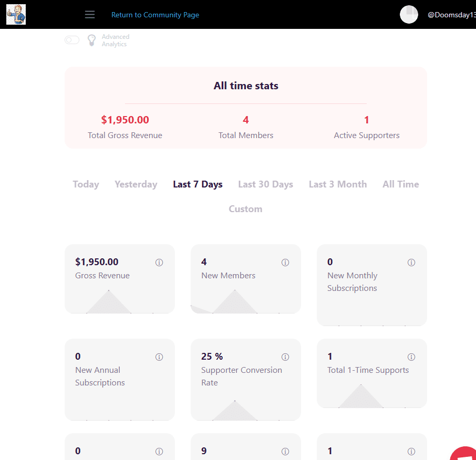Show info for New Monthly Subscriptions
The width and height of the screenshot is (476, 460).
[411, 263]
